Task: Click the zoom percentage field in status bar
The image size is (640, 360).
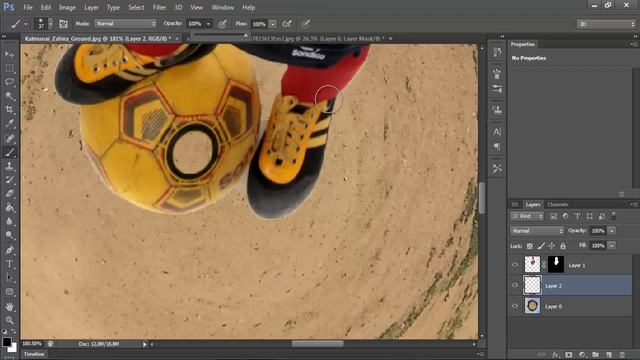Action: point(32,344)
